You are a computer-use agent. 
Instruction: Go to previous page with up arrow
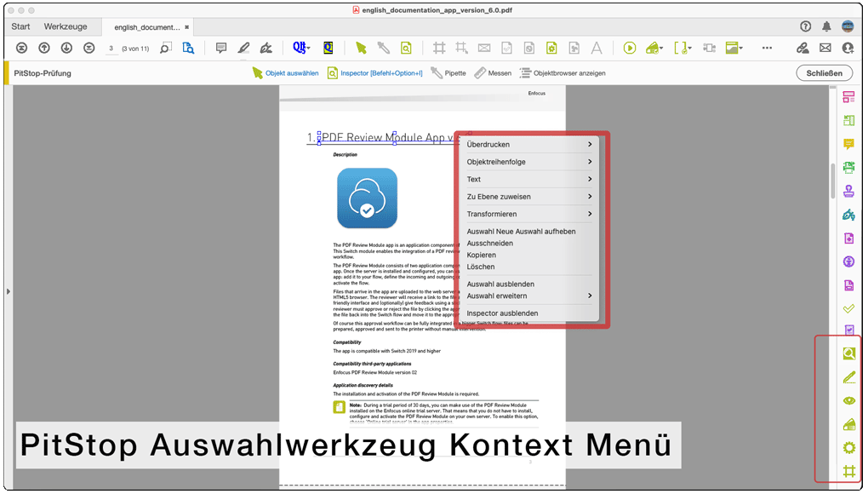tap(44, 49)
